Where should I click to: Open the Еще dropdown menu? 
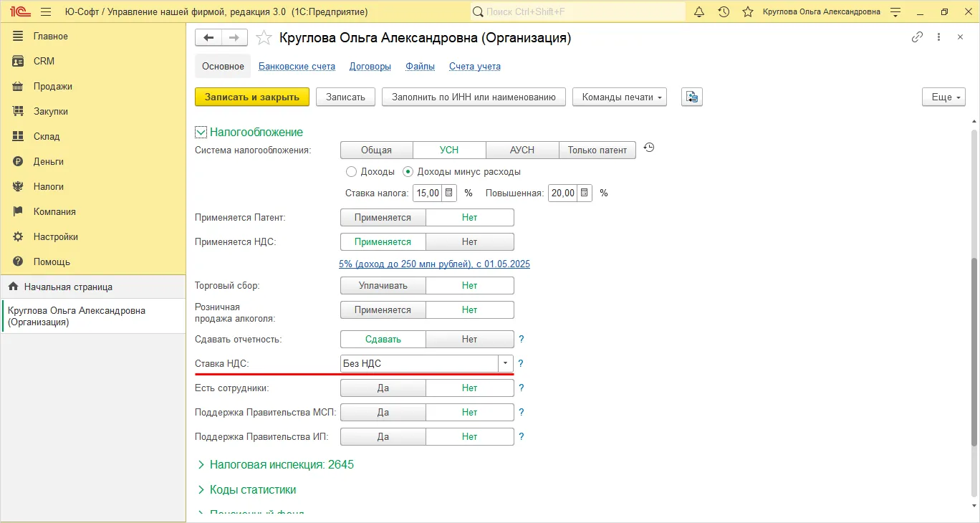[943, 97]
